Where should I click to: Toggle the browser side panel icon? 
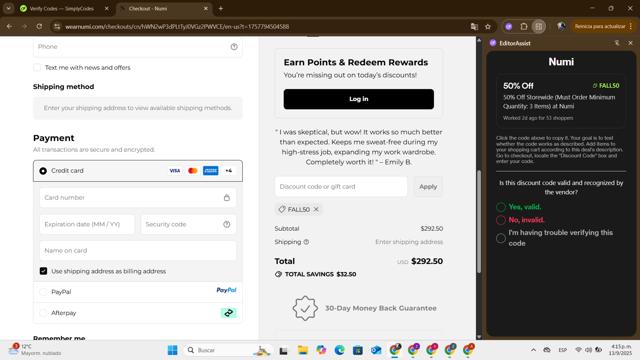[x=539, y=27]
